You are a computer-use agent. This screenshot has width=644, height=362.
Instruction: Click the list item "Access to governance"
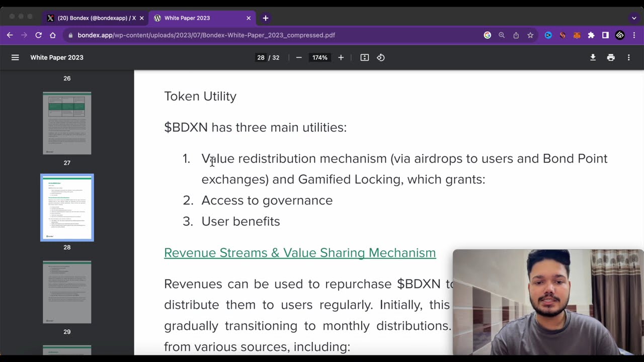(x=267, y=200)
